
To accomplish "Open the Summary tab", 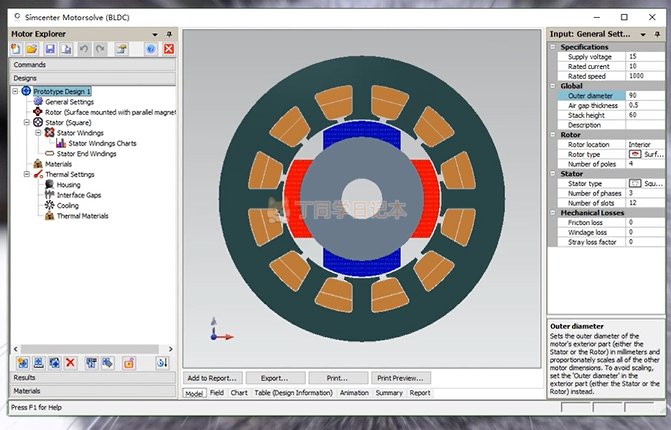I will [389, 393].
